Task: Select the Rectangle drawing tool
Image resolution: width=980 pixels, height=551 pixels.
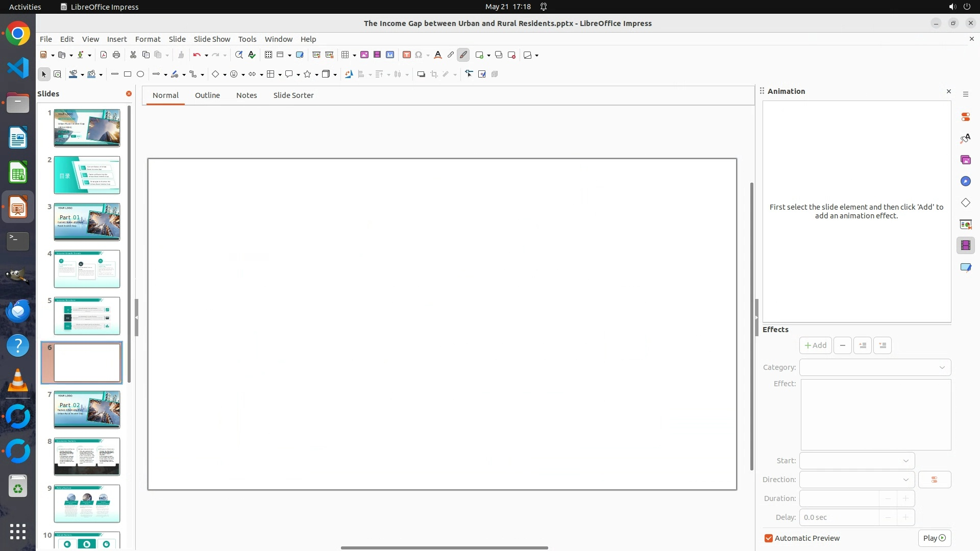Action: (x=128, y=74)
